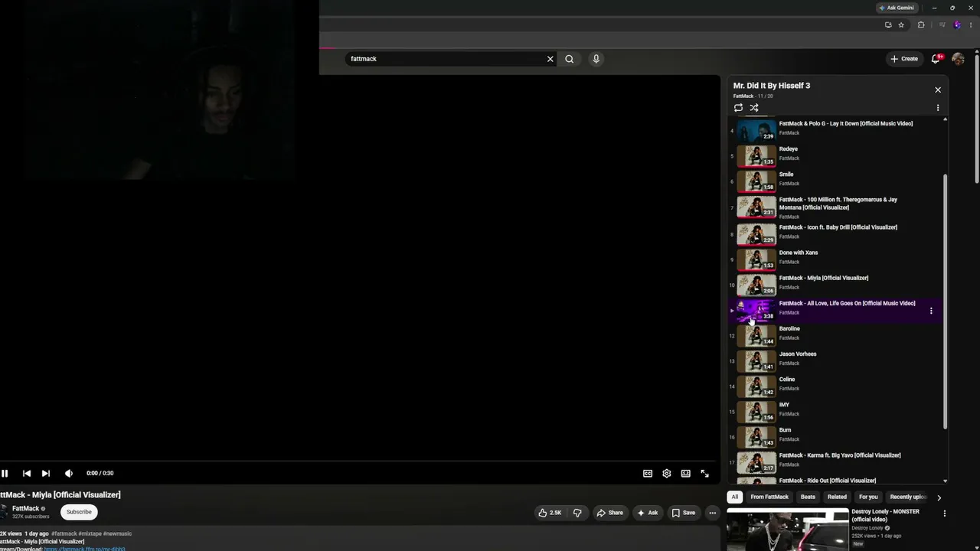Open the 'Mr. Did It By Hisself 3' playlist title
This screenshot has width=980, height=551.
click(x=772, y=86)
